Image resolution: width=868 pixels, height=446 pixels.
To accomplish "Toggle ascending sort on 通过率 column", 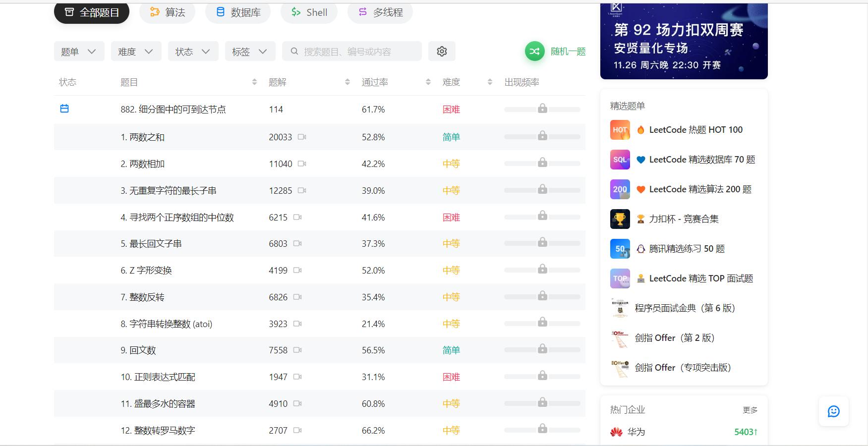I will (427, 79).
